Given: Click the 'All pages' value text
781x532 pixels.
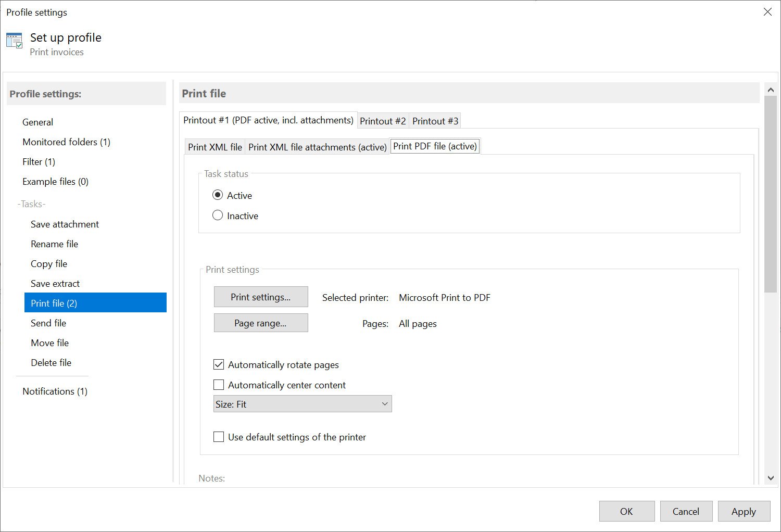Looking at the screenshot, I should point(418,324).
